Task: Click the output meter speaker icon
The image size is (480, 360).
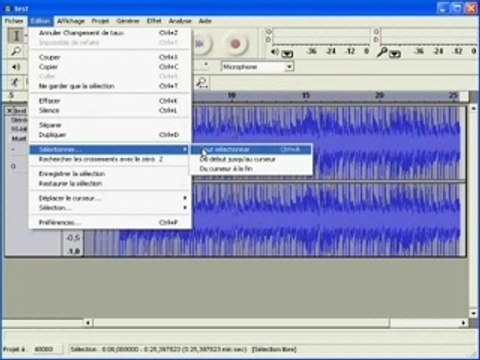Action: 275,52
